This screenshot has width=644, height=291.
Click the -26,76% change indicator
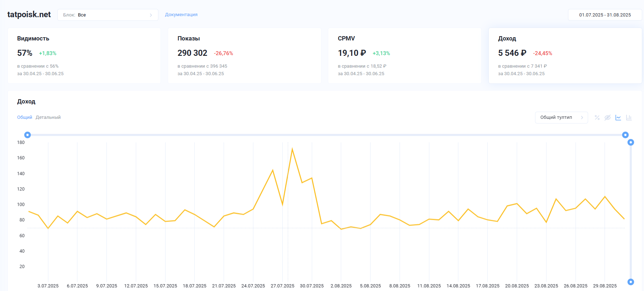224,53
